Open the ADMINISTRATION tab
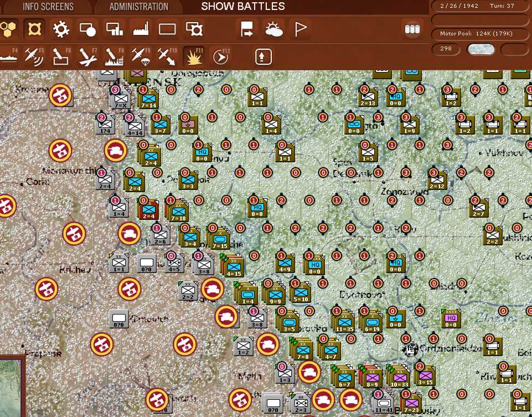 (x=138, y=7)
